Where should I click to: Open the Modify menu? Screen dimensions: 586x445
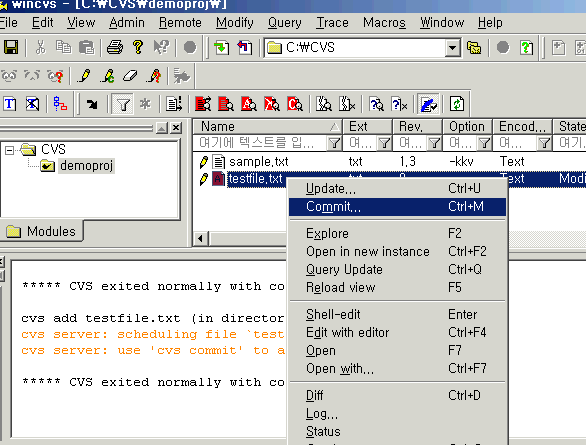(x=235, y=23)
